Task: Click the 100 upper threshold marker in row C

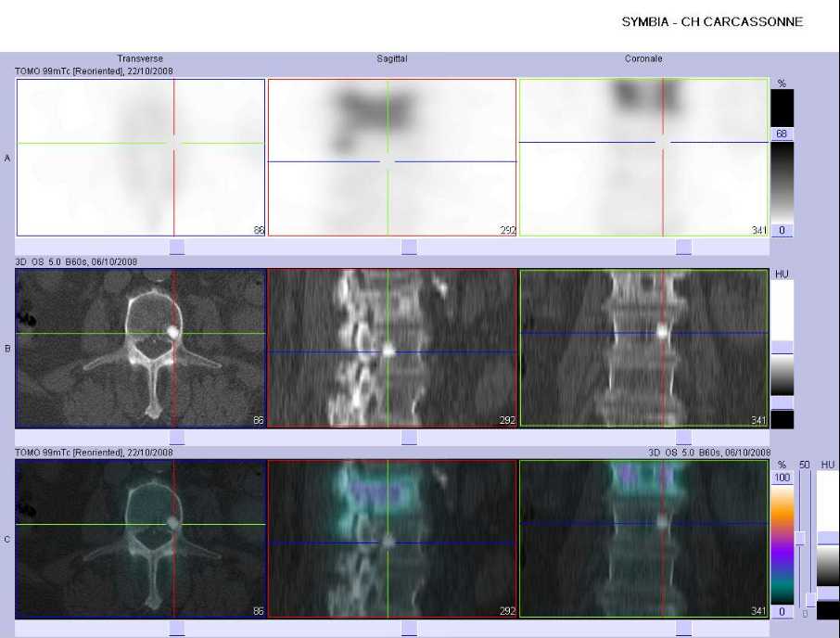Action: pyautogui.click(x=783, y=478)
